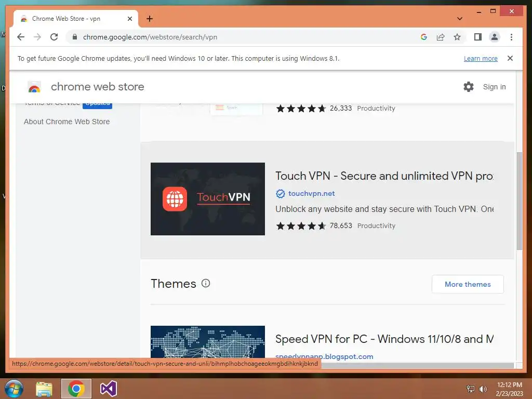Open About Chrome Web Store
Screen dimensions: 532x399
tap(67, 122)
